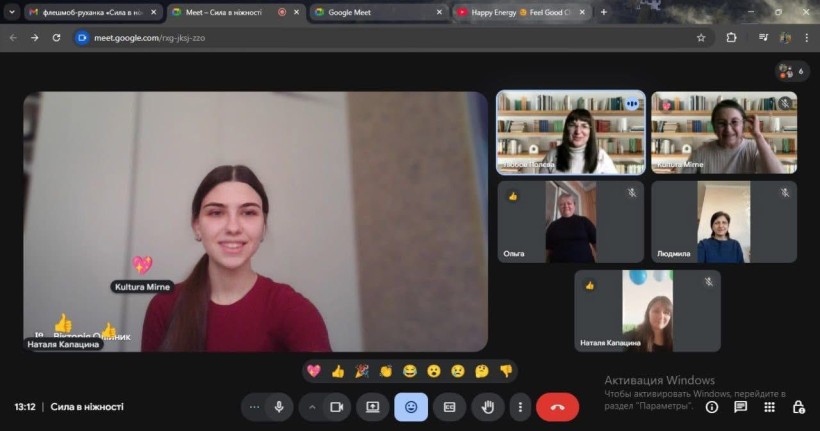The height and width of the screenshot is (431, 820).
Task: Send the thumbs up reaction
Action: pos(338,371)
